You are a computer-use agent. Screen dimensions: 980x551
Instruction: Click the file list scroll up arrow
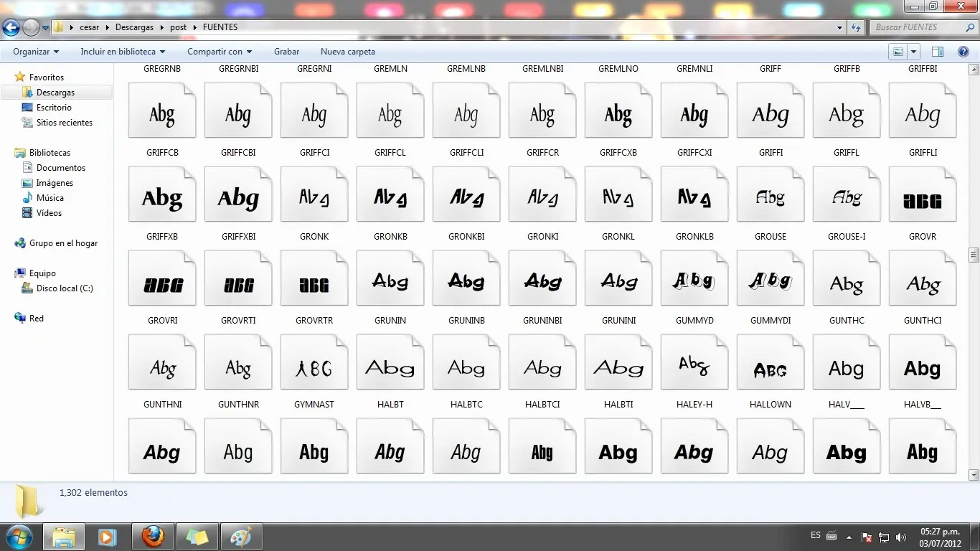click(974, 70)
